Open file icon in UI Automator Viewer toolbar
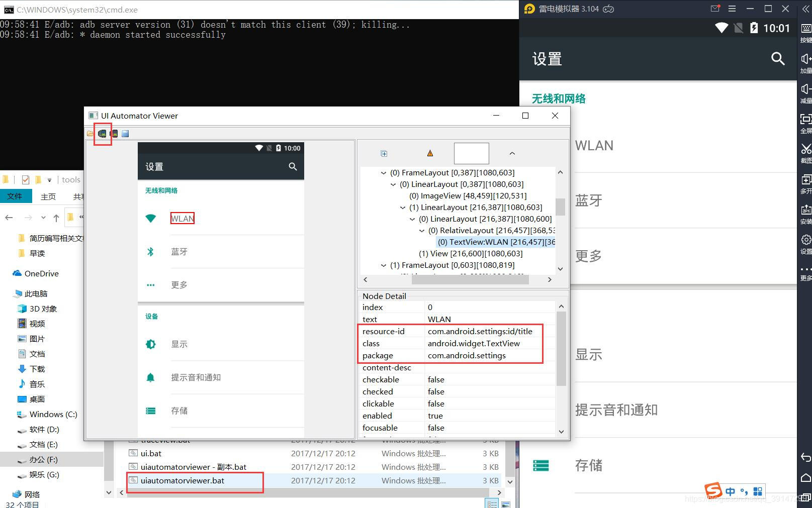Image resolution: width=812 pixels, height=508 pixels. (90, 134)
